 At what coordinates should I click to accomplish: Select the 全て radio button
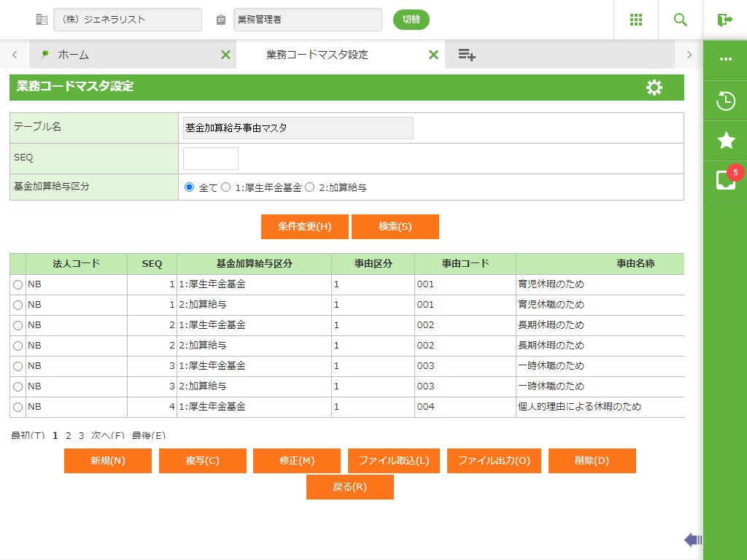pos(190,187)
